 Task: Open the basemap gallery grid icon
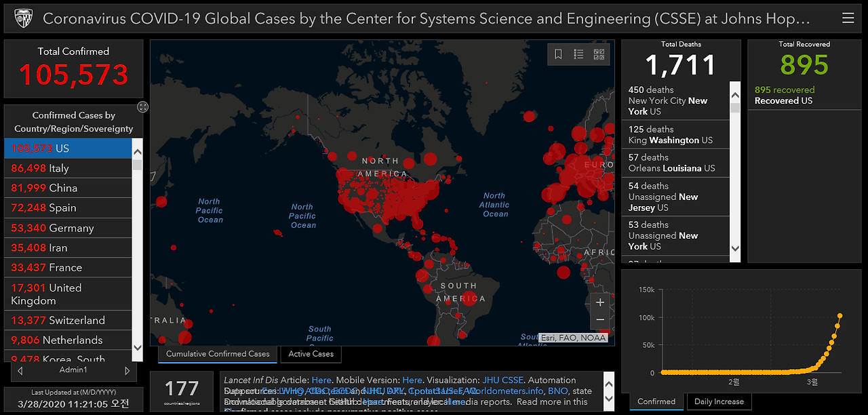click(x=599, y=54)
